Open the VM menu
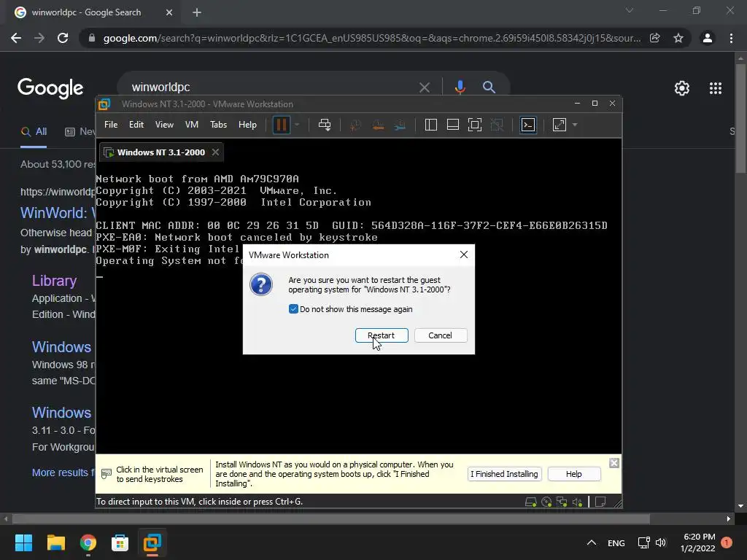Image resolution: width=747 pixels, height=560 pixels. pyautogui.click(x=192, y=124)
